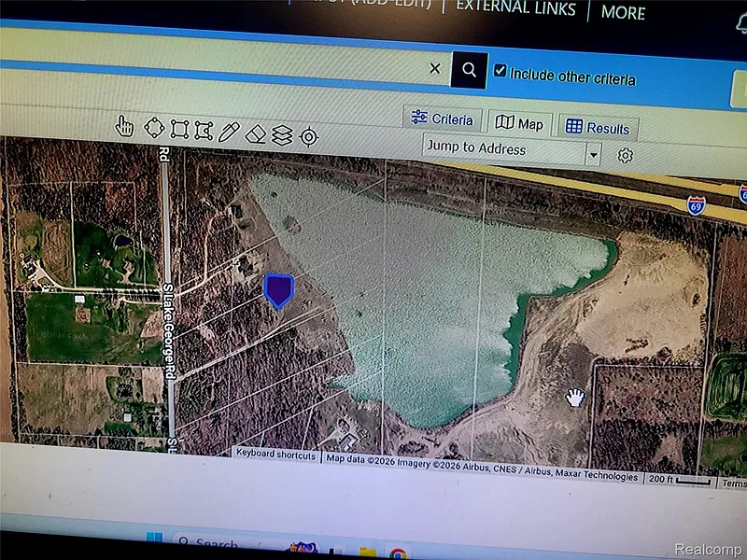Type in the Jump to Address field

tap(502, 148)
